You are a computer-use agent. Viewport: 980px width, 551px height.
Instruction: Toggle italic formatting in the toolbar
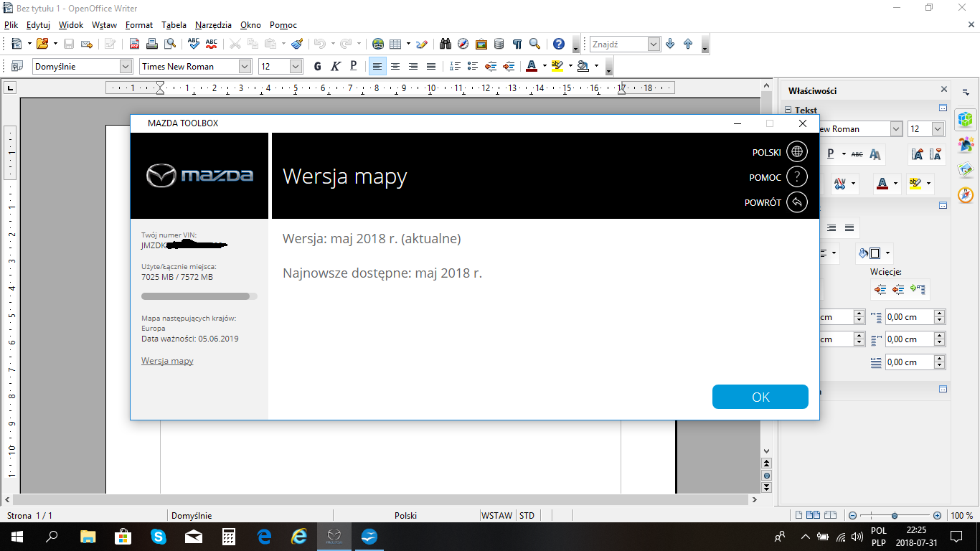pyautogui.click(x=335, y=66)
